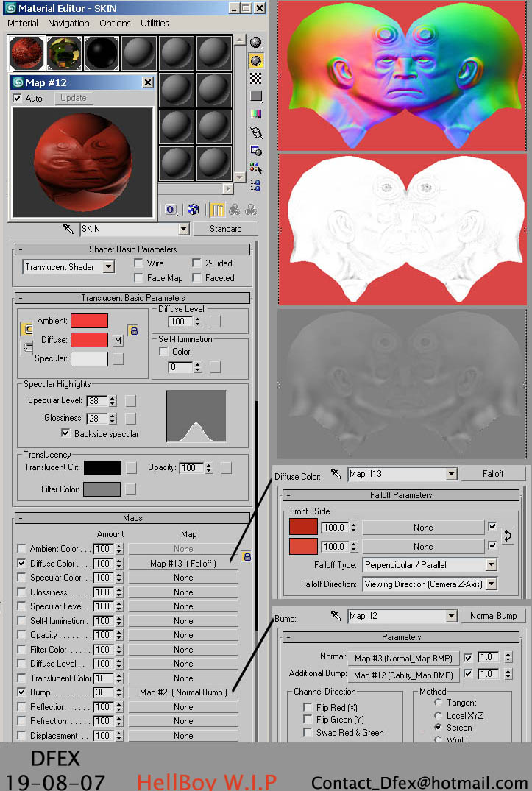Select the Local XYZ method radio button

tap(438, 714)
